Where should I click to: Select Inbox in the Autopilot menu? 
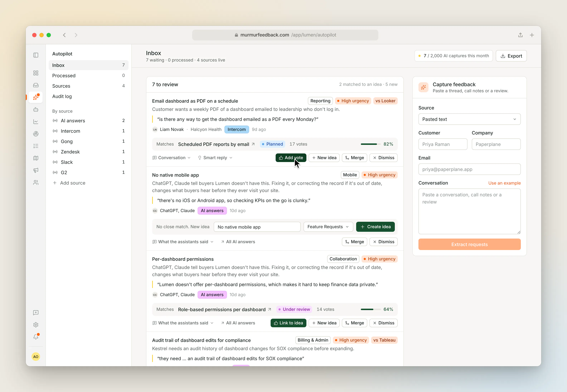(x=88, y=65)
